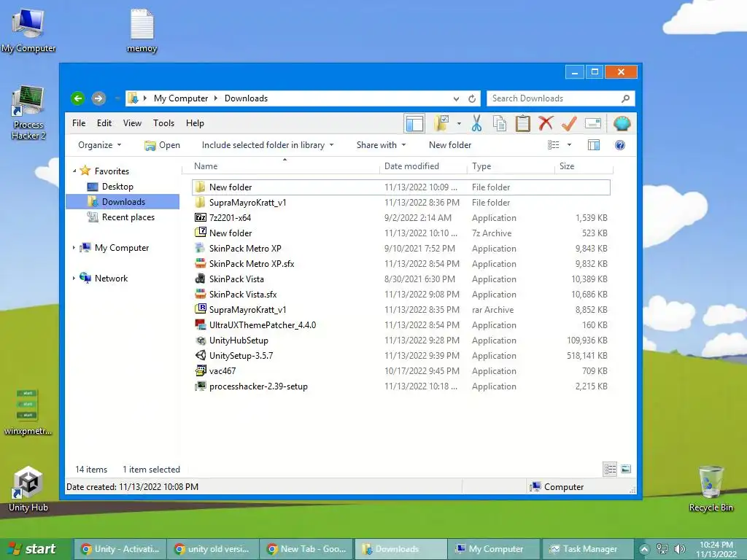Image resolution: width=747 pixels, height=560 pixels.
Task: Click the Open toolbar button
Action: tap(162, 145)
